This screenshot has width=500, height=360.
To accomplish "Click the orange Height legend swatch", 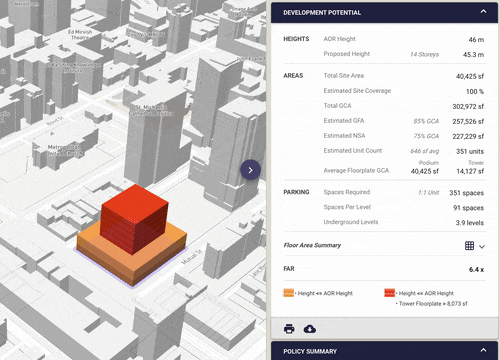I will (x=289, y=293).
